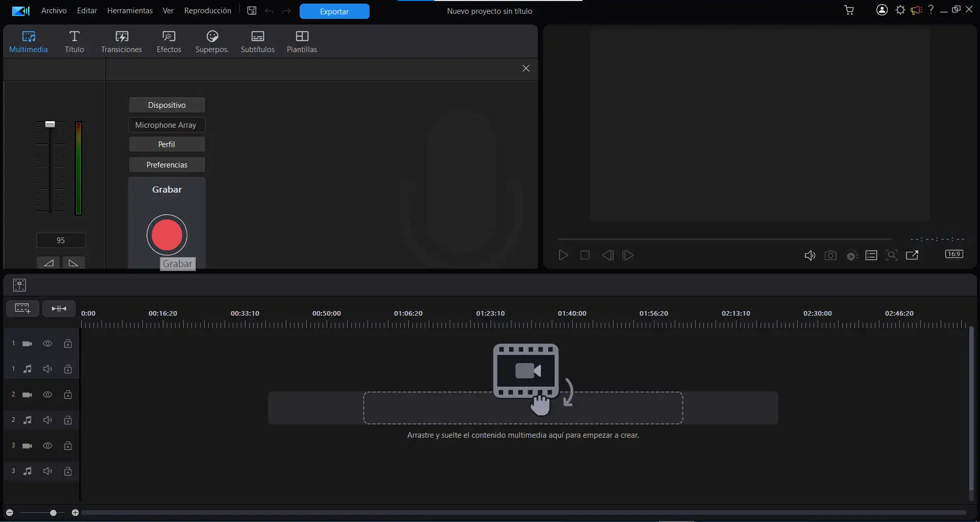Image resolution: width=980 pixels, height=522 pixels.
Task: Switch to the Superpos. tab
Action: (x=212, y=42)
